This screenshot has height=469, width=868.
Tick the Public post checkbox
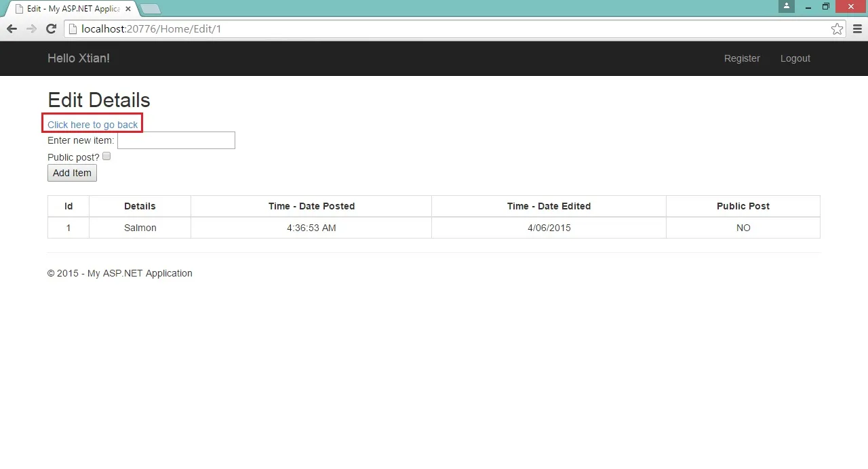[x=106, y=156]
